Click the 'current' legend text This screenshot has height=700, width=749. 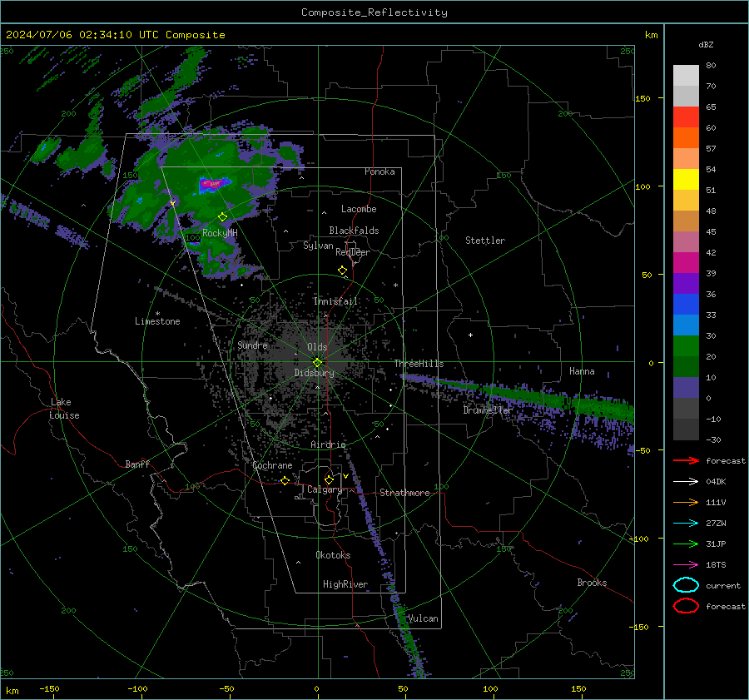coord(723,585)
